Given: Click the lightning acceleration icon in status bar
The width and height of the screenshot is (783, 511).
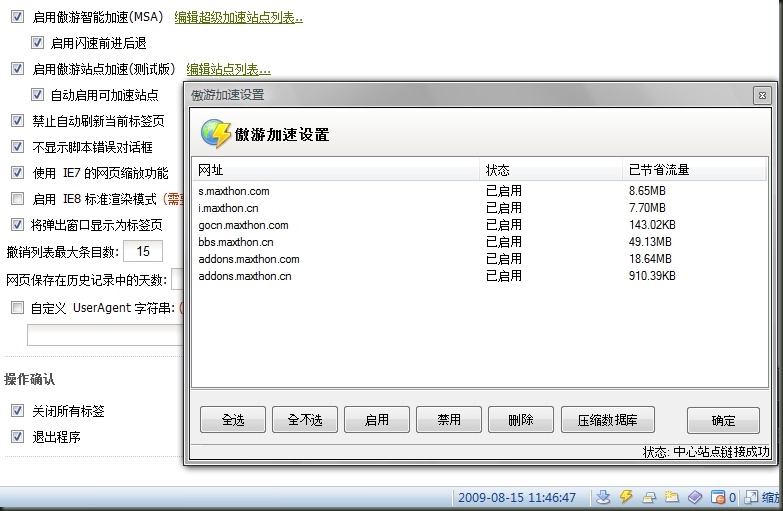Looking at the screenshot, I should click(x=626, y=497).
